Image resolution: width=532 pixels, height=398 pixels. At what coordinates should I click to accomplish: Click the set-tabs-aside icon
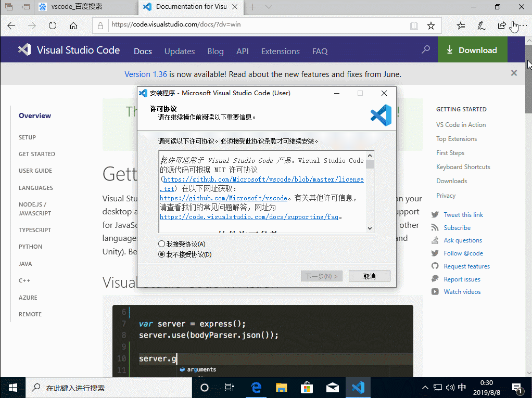coord(26,7)
